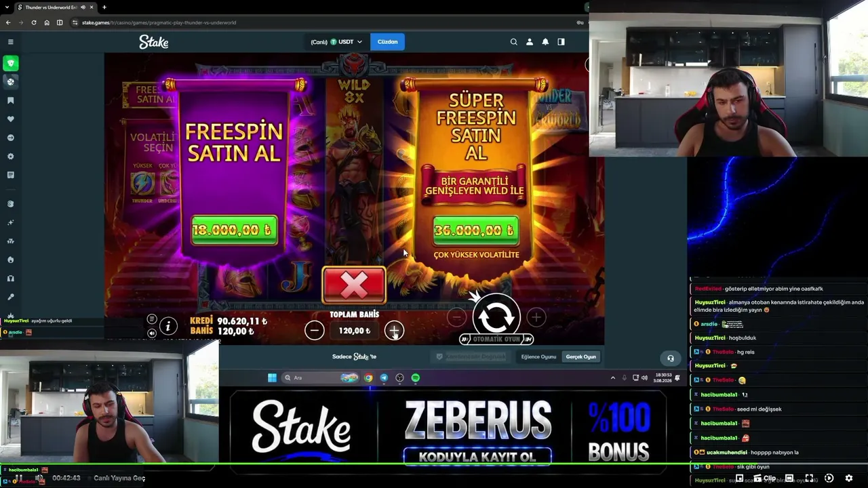The height and width of the screenshot is (488, 868).
Task: Click the KODUYLA KAYIT OL banner
Action: pyautogui.click(x=477, y=457)
